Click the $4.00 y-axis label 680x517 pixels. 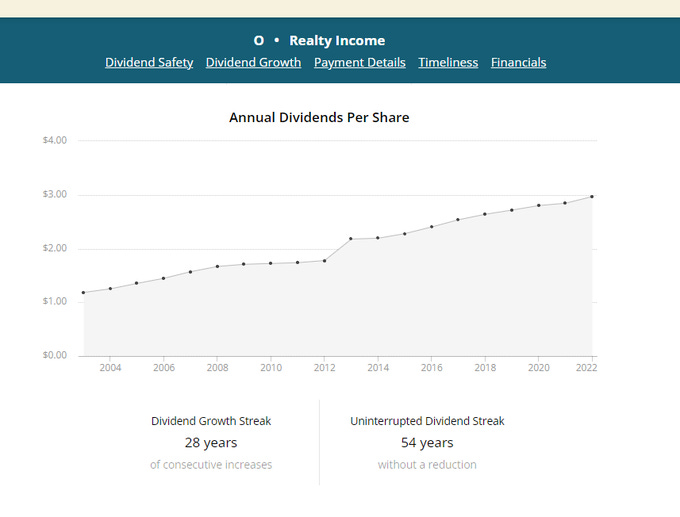[55, 140]
